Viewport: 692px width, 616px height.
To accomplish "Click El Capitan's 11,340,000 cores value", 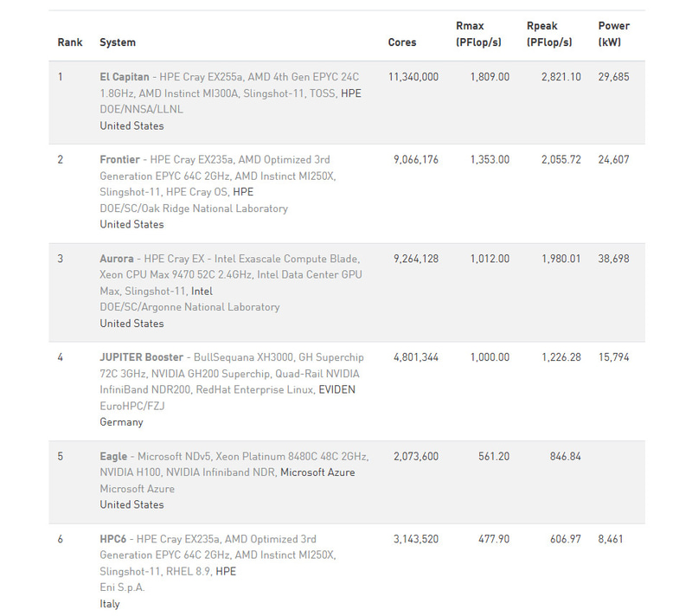I will coord(413,77).
